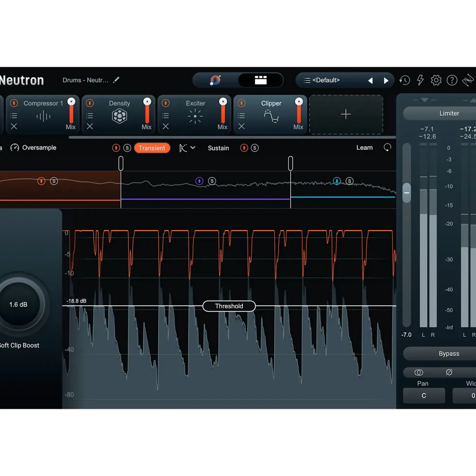476x476 pixels.
Task: Open Density preset list icon
Action: (89, 115)
